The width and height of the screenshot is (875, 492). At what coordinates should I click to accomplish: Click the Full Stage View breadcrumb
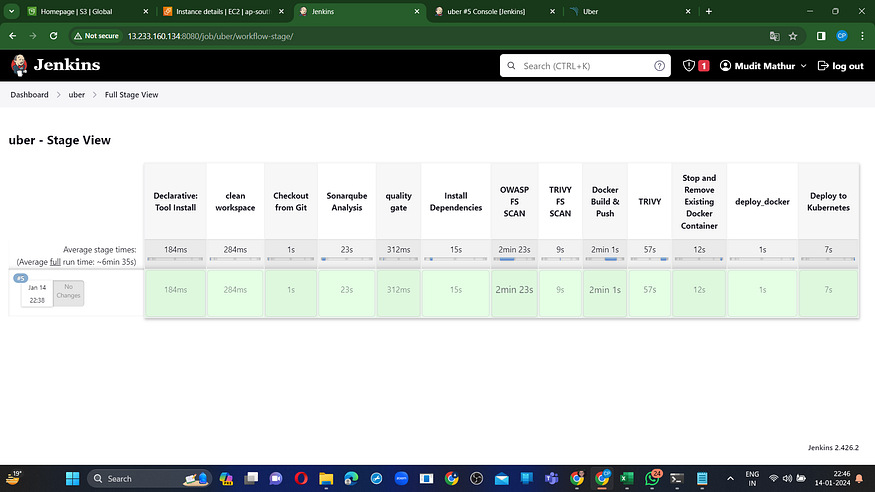[x=132, y=95]
